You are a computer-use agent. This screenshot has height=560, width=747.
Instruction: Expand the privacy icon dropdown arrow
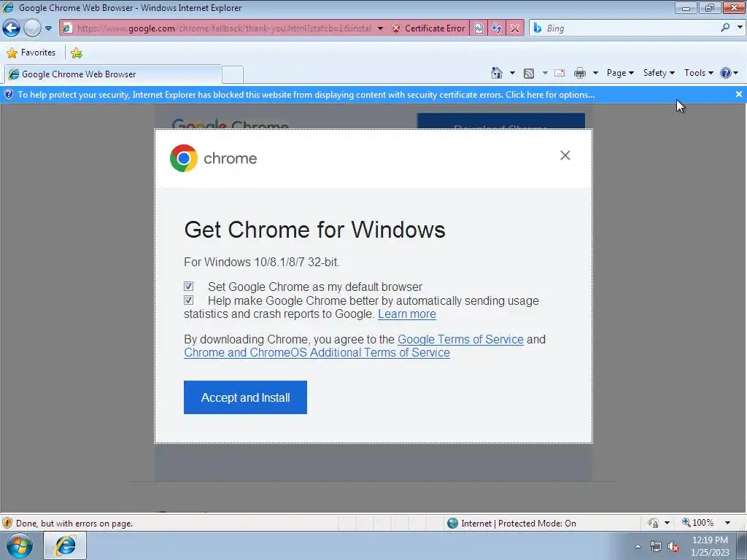667,523
